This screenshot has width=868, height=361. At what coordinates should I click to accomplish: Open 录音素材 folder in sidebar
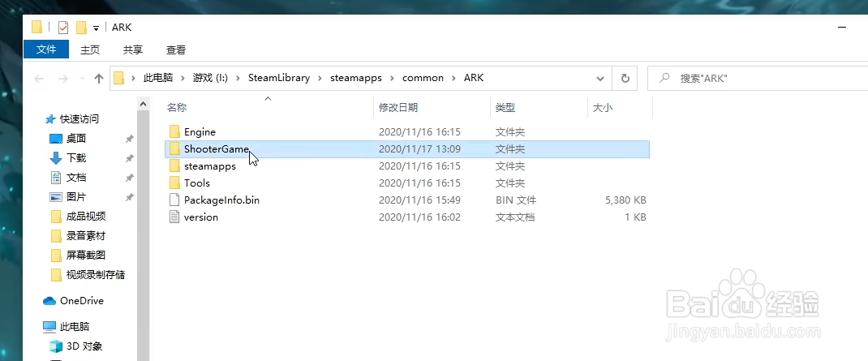click(x=86, y=236)
